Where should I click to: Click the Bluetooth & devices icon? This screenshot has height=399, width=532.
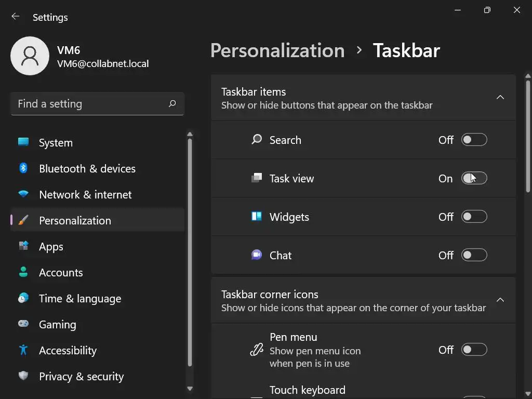click(23, 168)
